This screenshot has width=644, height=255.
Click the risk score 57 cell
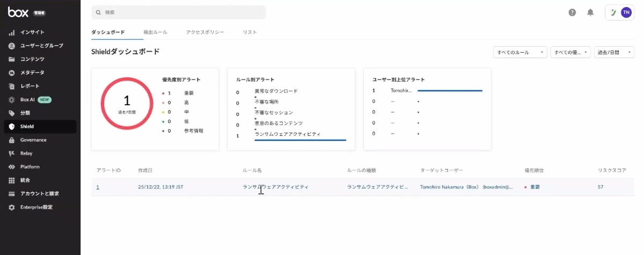tap(601, 187)
